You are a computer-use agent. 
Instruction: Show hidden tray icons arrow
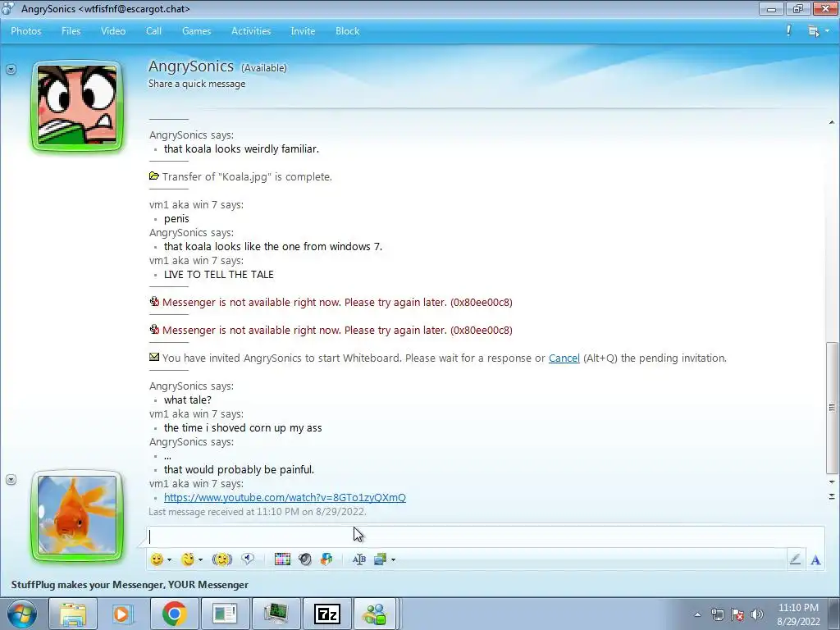click(x=697, y=614)
